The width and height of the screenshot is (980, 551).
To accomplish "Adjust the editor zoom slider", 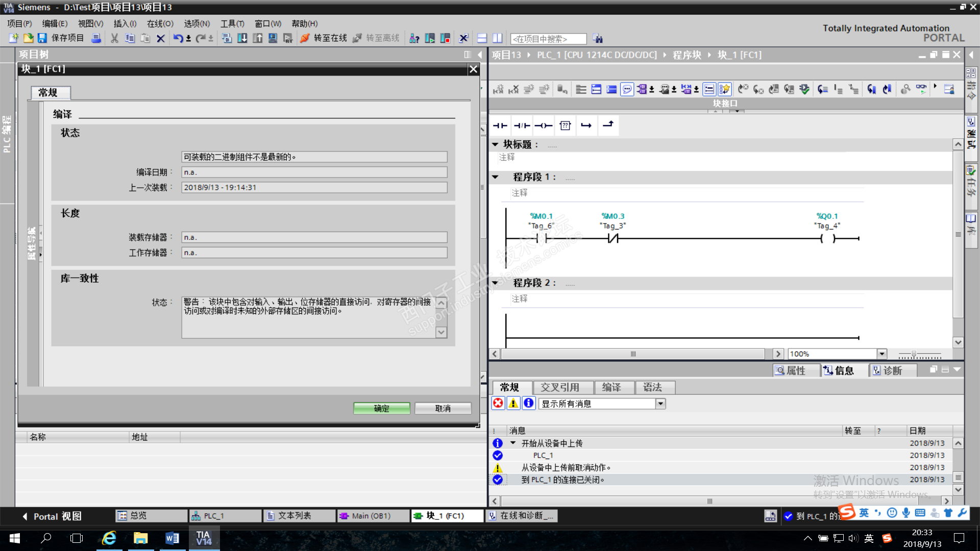I will point(914,354).
